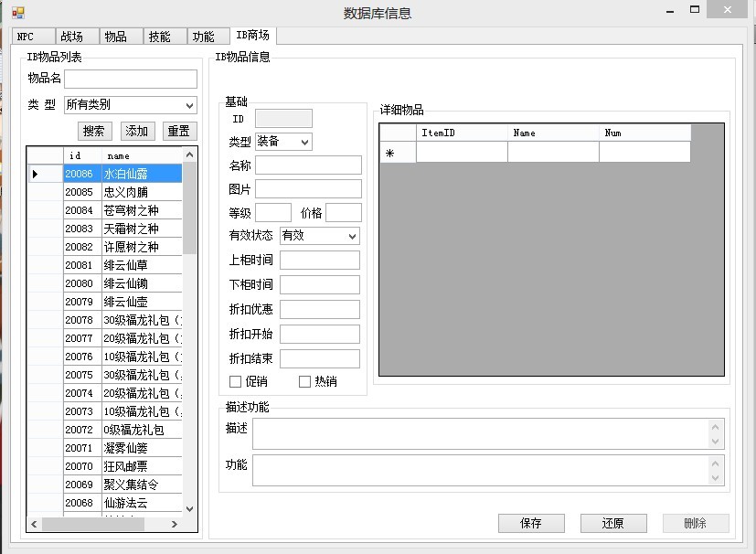The height and width of the screenshot is (554, 756).
Task: Open the 有效状态 dropdown
Action: coord(320,236)
